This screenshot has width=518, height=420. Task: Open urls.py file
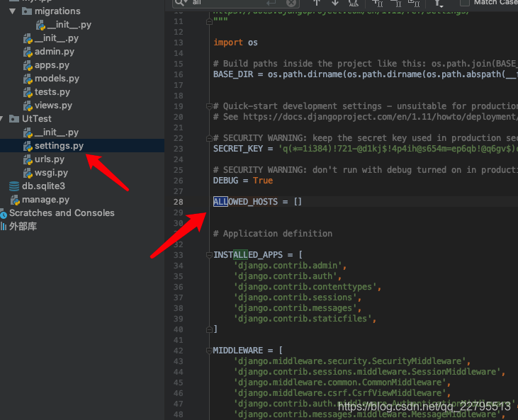(49, 159)
